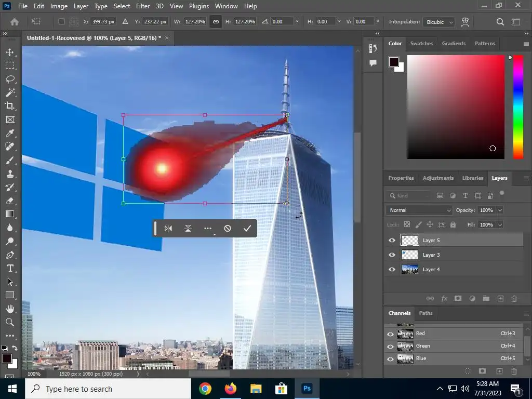Delete layer with the Layers trash icon

click(x=514, y=299)
